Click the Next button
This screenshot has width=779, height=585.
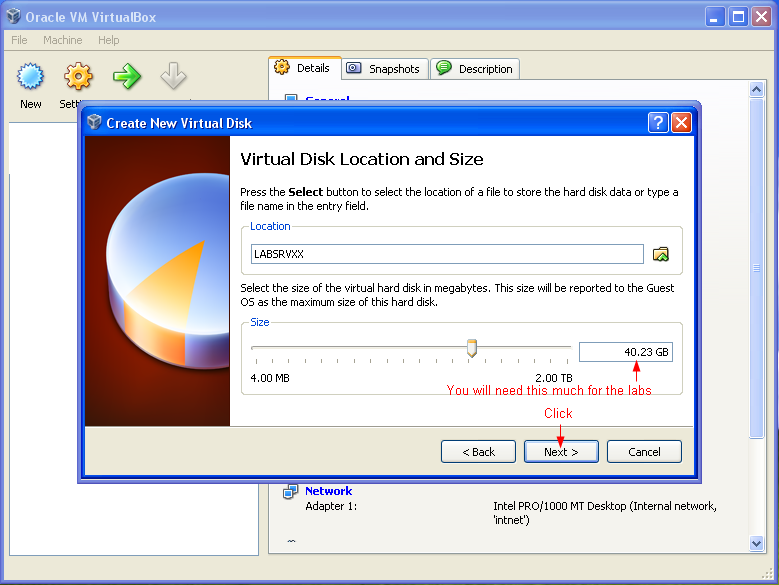pyautogui.click(x=561, y=451)
